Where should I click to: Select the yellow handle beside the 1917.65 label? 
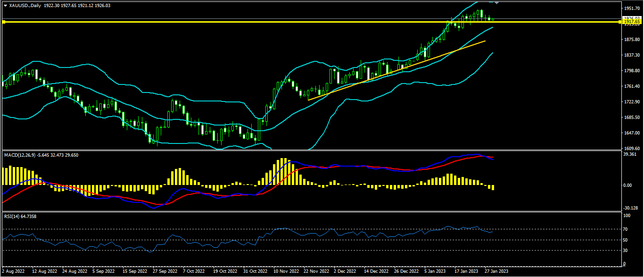(620, 22)
